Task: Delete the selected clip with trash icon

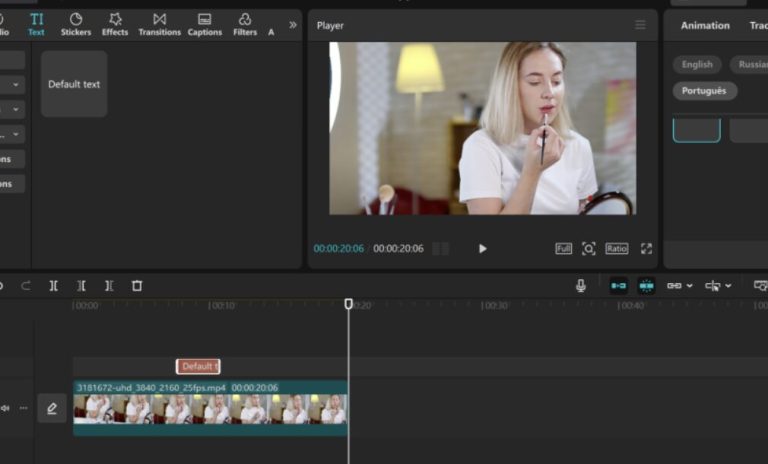Action: pos(137,286)
